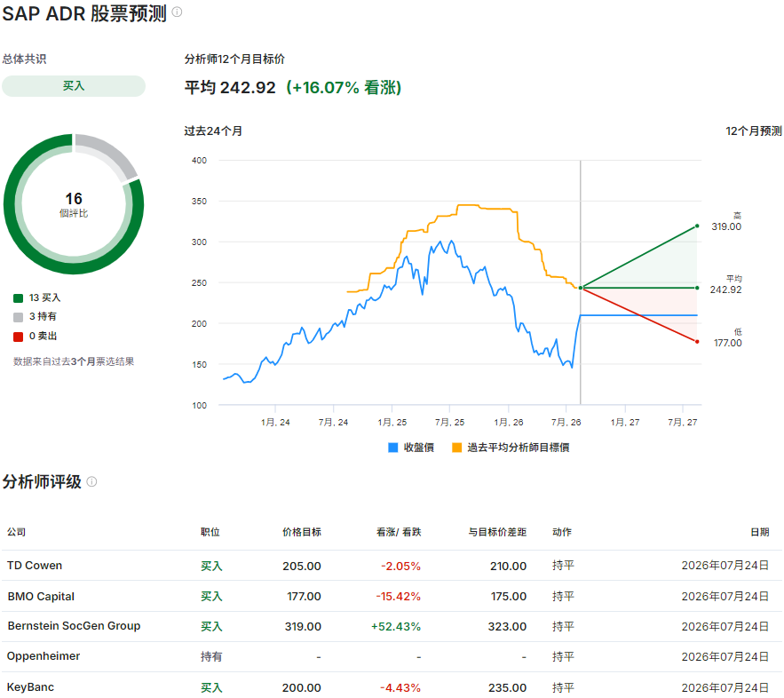This screenshot has height=698, width=784.
Task: Click the green 13 买入 legend square
Action: point(18,298)
